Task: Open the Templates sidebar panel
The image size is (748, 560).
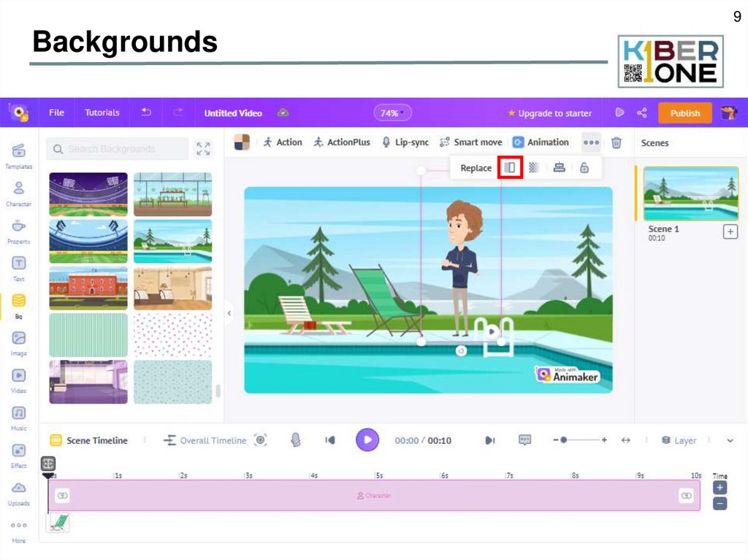Action: [18, 156]
